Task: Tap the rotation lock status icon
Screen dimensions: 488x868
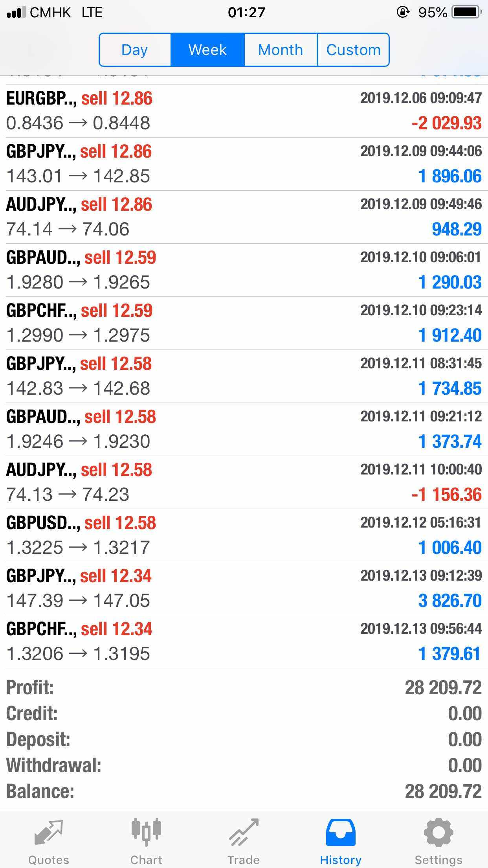Action: tap(403, 12)
